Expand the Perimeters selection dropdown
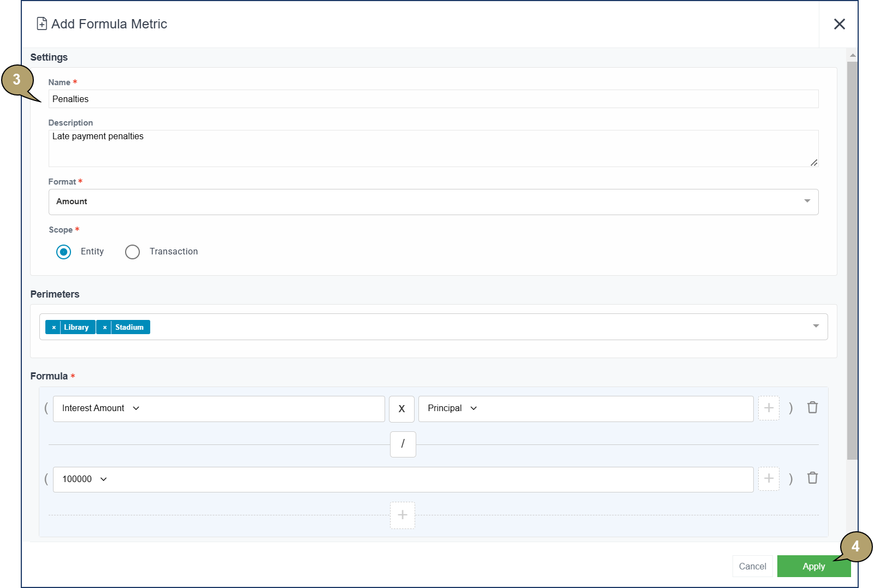The height and width of the screenshot is (588, 874). tap(816, 326)
